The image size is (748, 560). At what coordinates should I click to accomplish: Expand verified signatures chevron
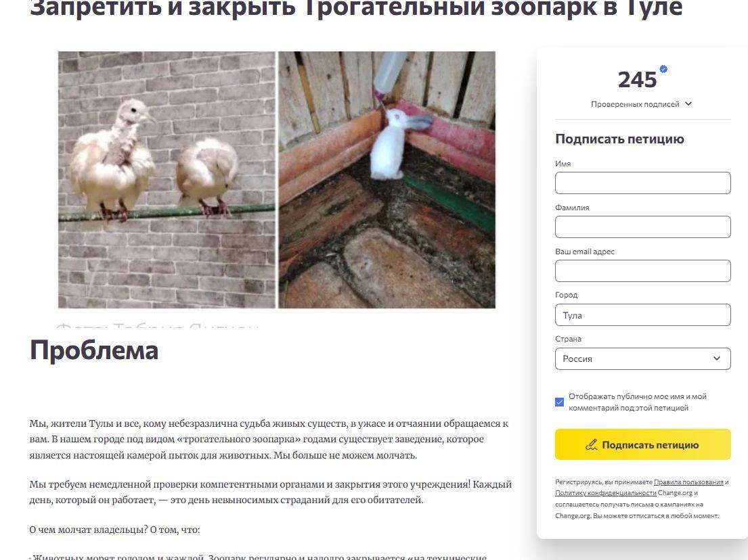(688, 103)
